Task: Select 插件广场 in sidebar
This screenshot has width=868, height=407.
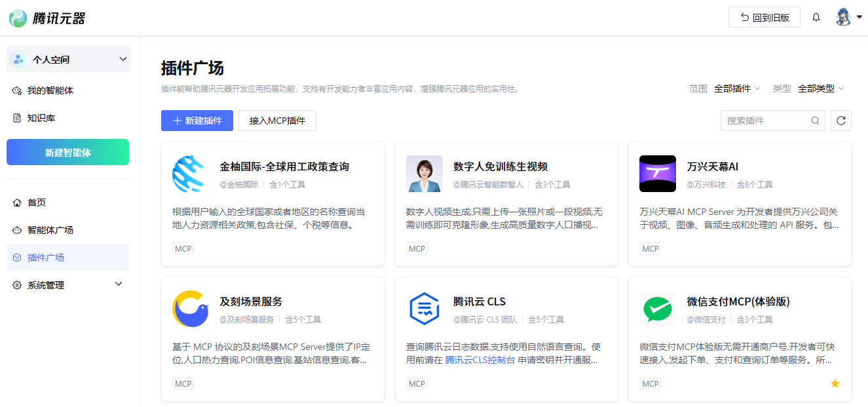Action: [x=67, y=258]
